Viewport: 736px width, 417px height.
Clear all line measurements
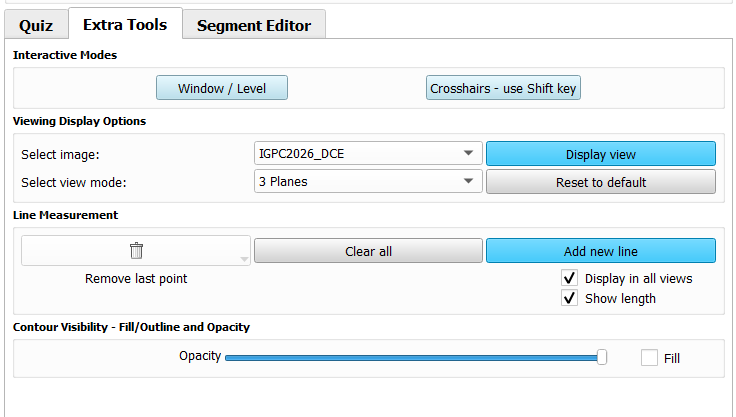(x=368, y=251)
